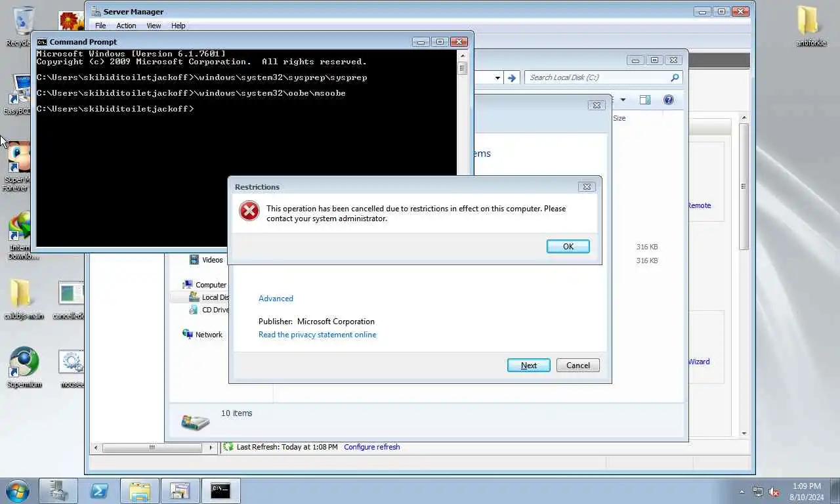Launch PowerShell from the taskbar
This screenshot has width=840, height=504.
tap(99, 490)
